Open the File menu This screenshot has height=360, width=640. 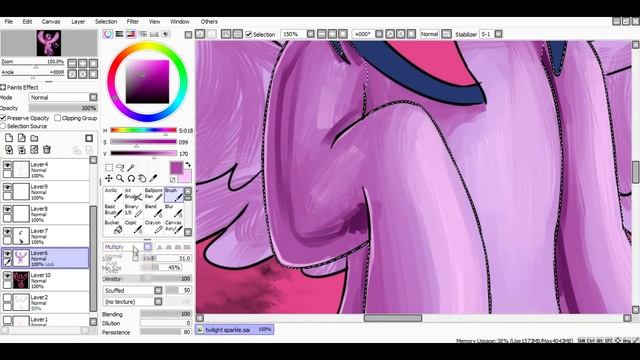(x=9, y=22)
